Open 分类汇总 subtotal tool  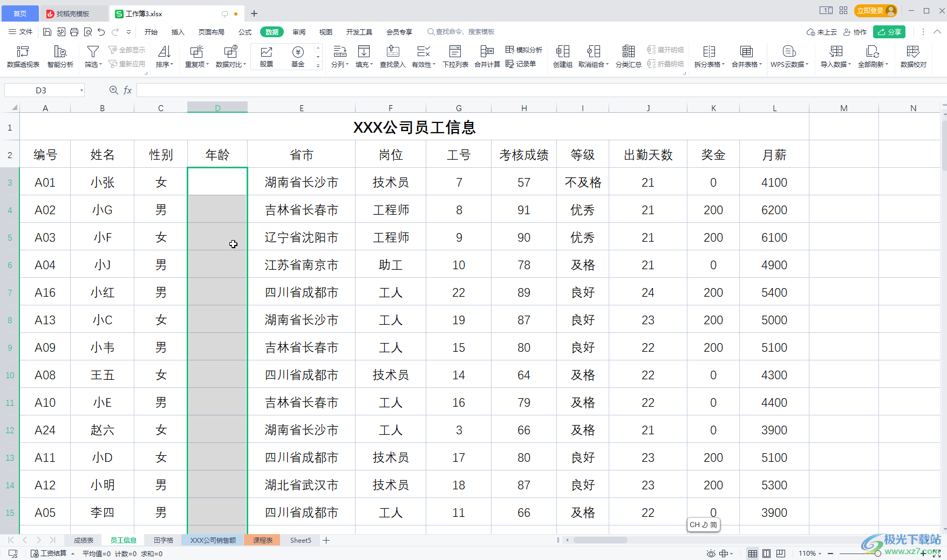pos(629,56)
